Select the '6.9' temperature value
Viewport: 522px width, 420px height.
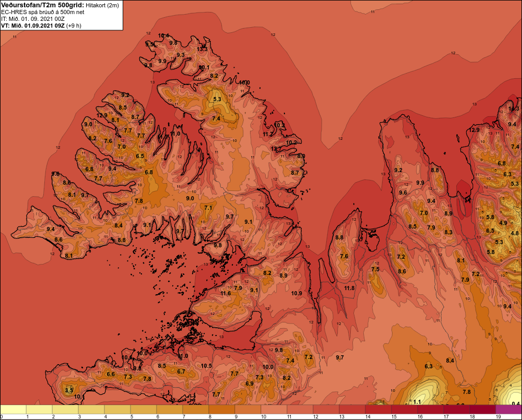(x=250, y=383)
